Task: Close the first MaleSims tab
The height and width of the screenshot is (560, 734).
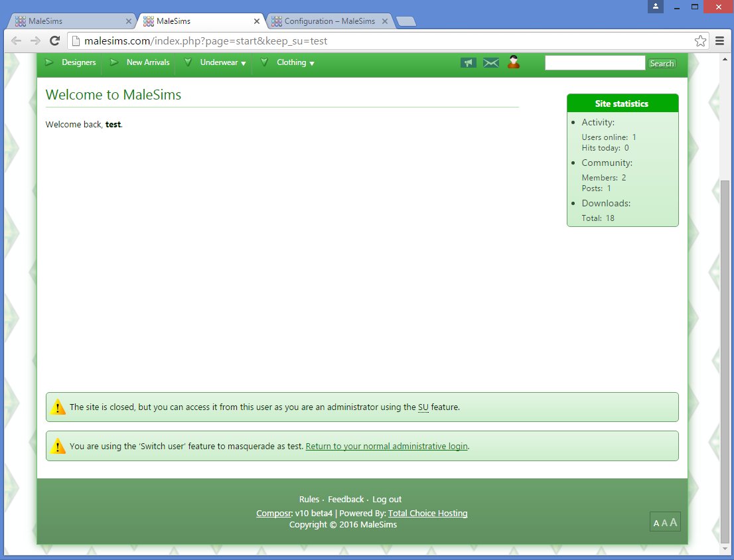Action: (129, 21)
